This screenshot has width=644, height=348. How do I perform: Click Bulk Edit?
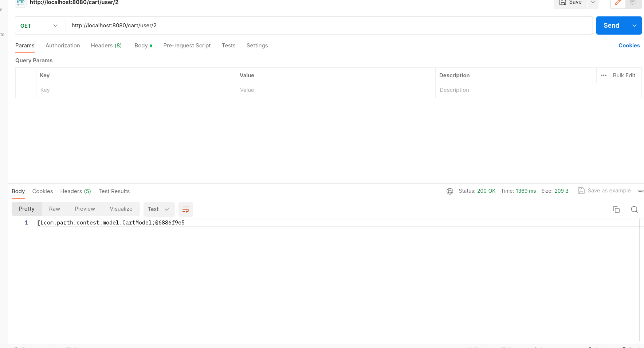(x=624, y=75)
